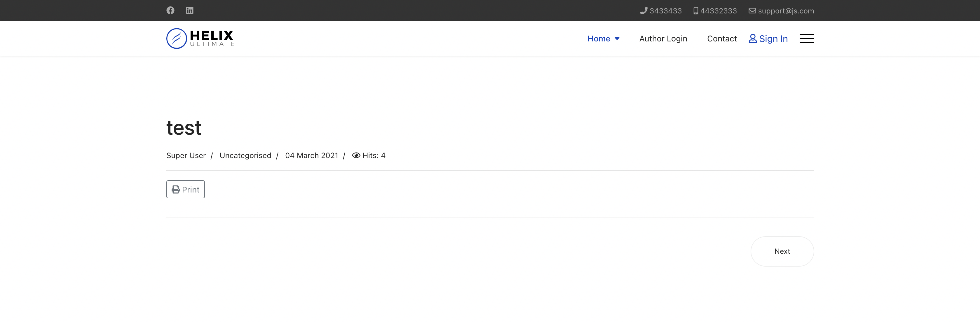Viewport: 980px width, 322px height.
Task: Click the mobile icon beside 44332333
Action: coord(696,10)
